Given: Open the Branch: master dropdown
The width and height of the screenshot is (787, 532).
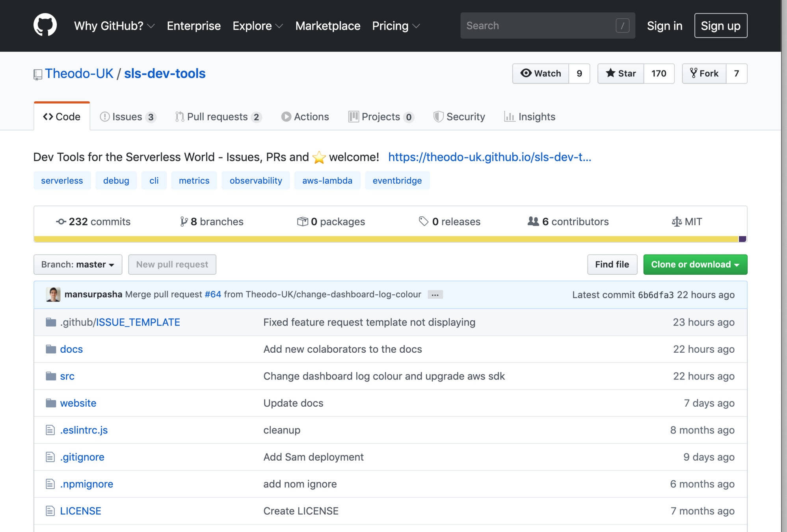Looking at the screenshot, I should [78, 264].
